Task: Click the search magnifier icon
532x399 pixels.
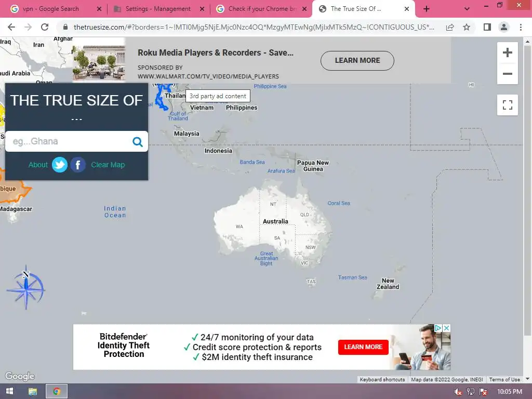Action: pos(137,141)
